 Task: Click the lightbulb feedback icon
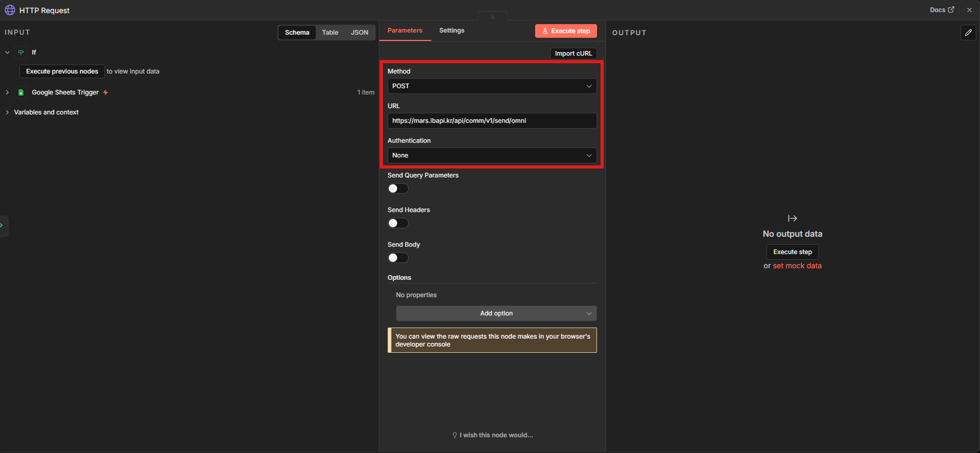coord(454,435)
